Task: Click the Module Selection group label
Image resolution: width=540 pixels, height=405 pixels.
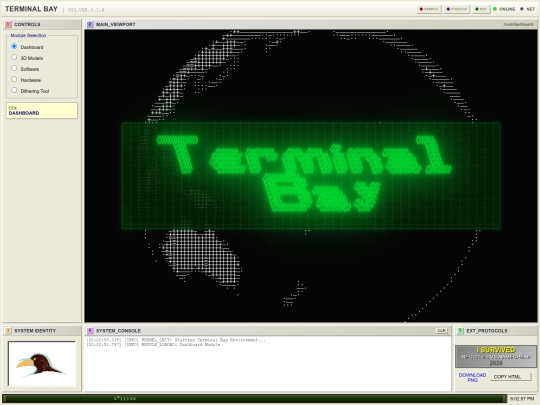Action: (28, 35)
